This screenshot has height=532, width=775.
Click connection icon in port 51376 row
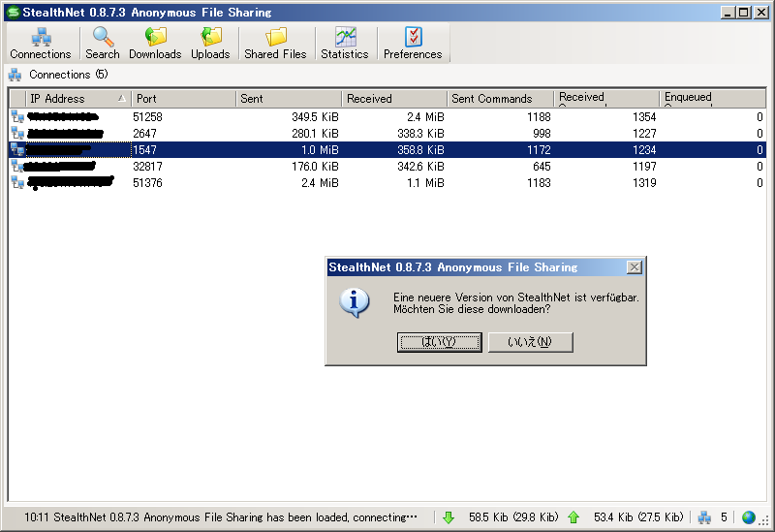[17, 182]
